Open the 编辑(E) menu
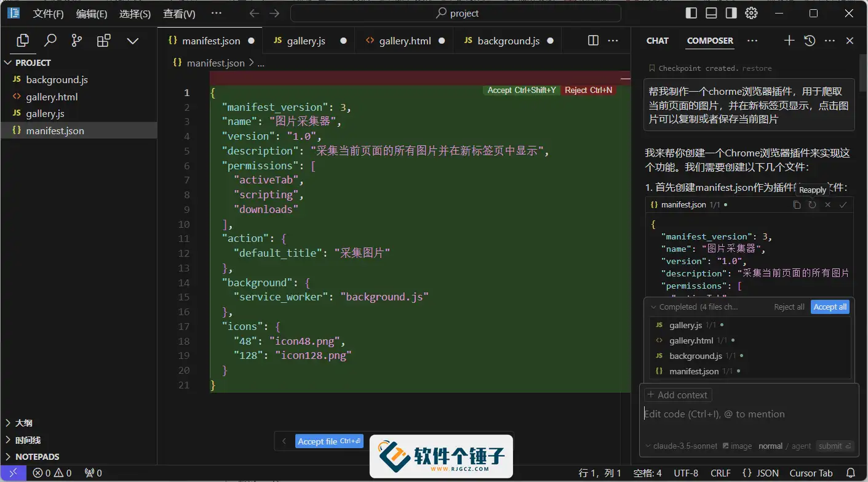The width and height of the screenshot is (868, 482). pyautogui.click(x=92, y=14)
